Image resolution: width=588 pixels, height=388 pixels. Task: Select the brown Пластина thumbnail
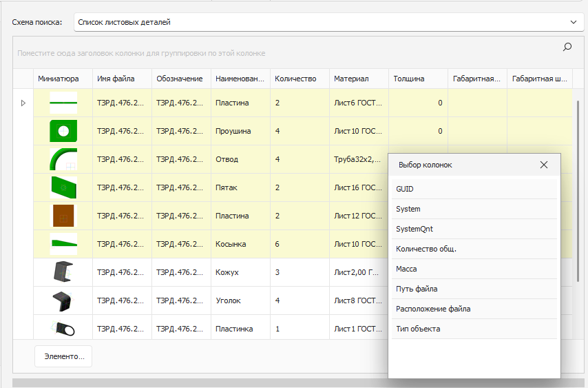pyautogui.click(x=63, y=216)
